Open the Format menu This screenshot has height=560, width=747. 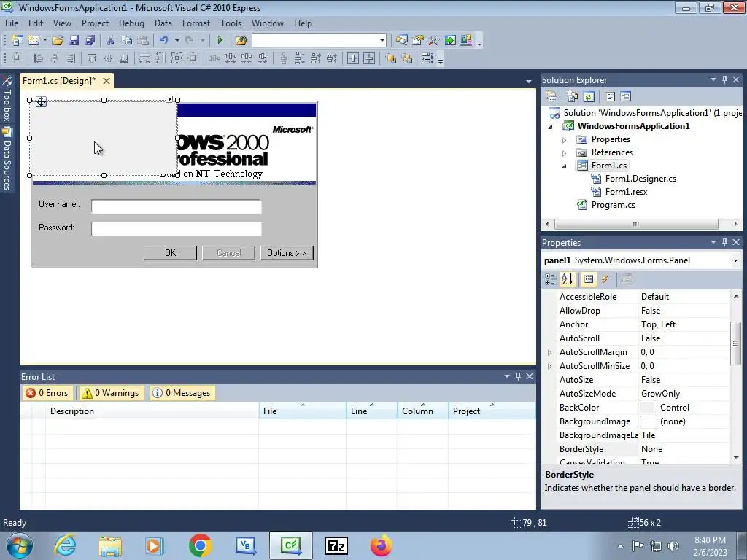[196, 23]
